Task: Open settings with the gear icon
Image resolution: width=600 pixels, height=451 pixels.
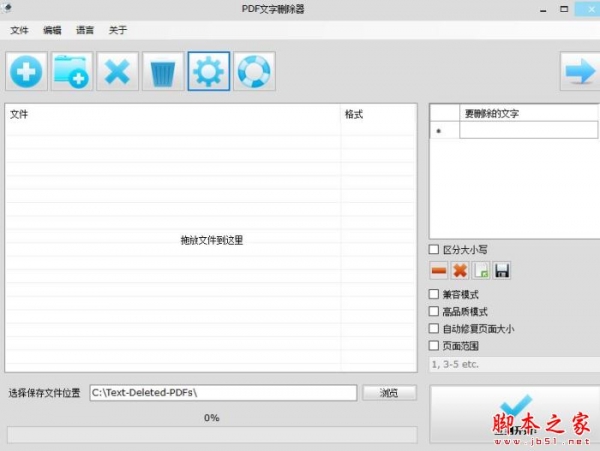Action: (x=209, y=71)
